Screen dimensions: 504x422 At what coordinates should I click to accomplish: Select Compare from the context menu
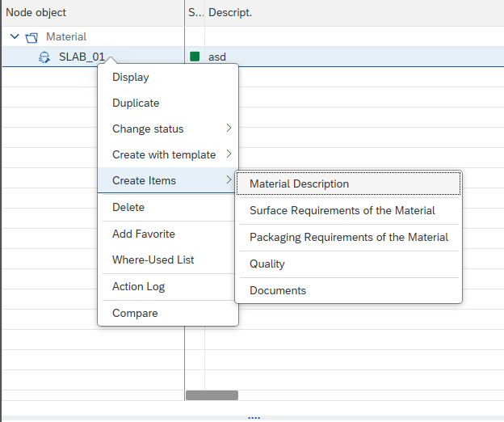135,313
